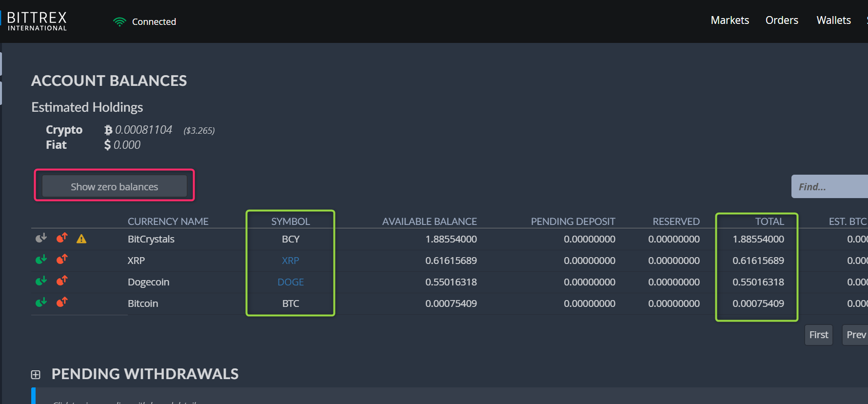Click the BitCrystals withdraw icon
This screenshot has width=868, height=404.
tap(62, 238)
